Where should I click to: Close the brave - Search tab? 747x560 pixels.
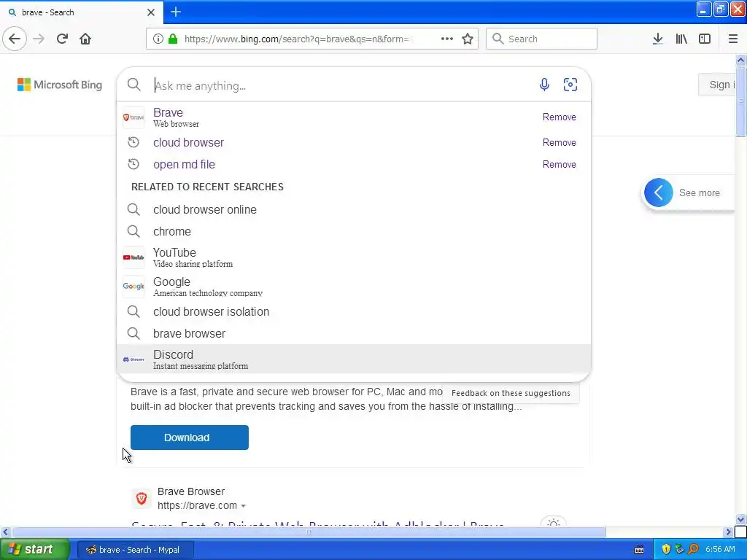[x=151, y=12]
